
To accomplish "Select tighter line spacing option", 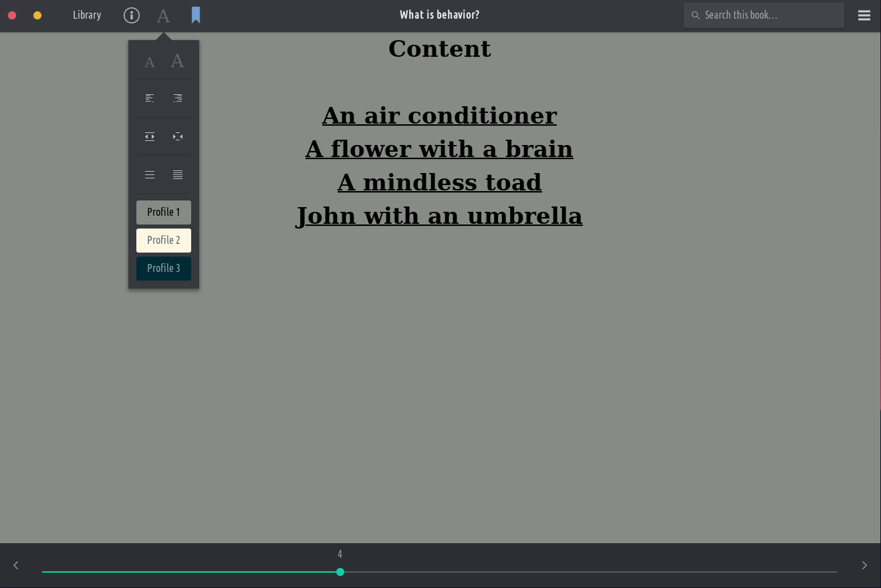I will 178,175.
